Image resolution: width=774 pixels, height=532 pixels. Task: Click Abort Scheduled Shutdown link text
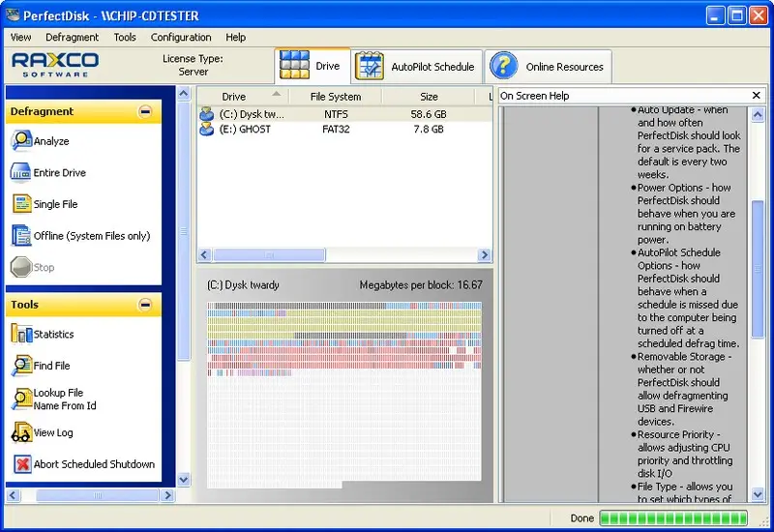click(94, 464)
